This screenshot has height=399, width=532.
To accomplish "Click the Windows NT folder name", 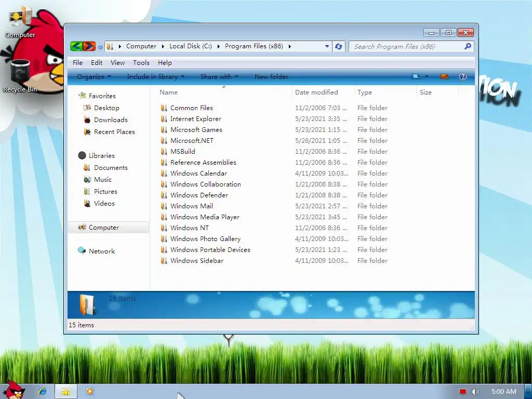I will (189, 228).
